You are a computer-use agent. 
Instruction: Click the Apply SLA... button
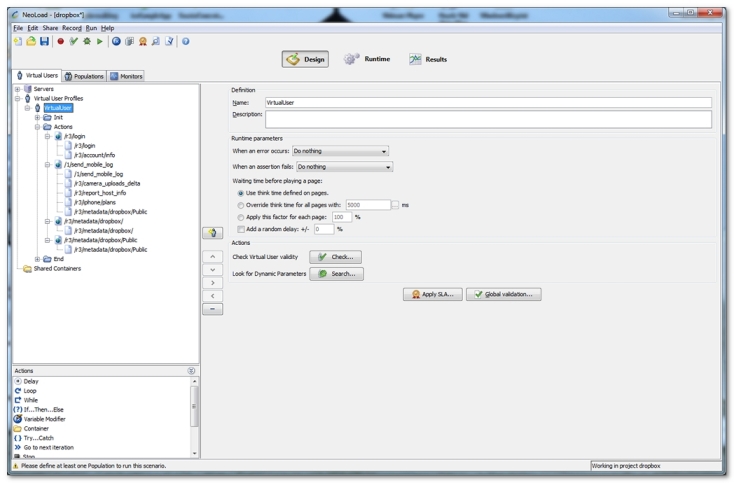(x=433, y=294)
